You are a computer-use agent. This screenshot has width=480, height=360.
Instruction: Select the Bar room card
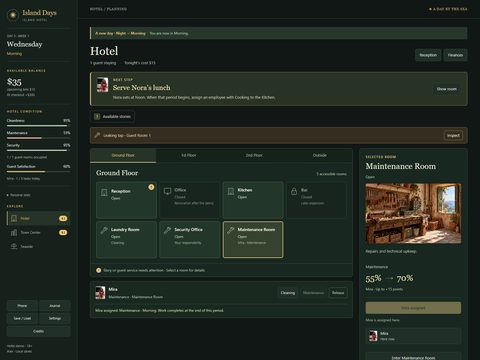point(316,200)
